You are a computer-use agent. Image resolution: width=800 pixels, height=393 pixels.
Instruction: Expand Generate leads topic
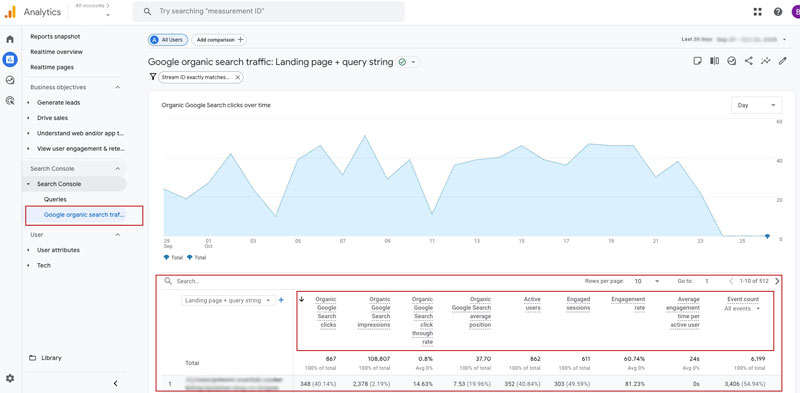pyautogui.click(x=28, y=103)
